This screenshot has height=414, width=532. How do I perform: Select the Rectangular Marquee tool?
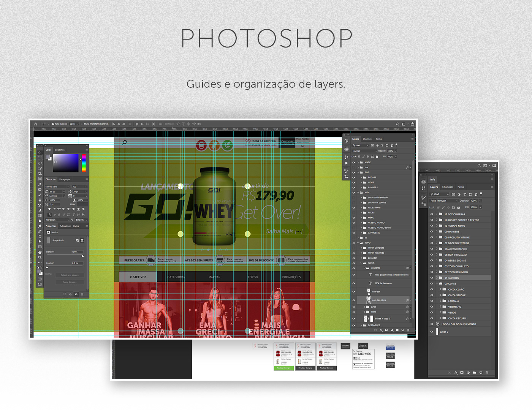[x=40, y=158]
